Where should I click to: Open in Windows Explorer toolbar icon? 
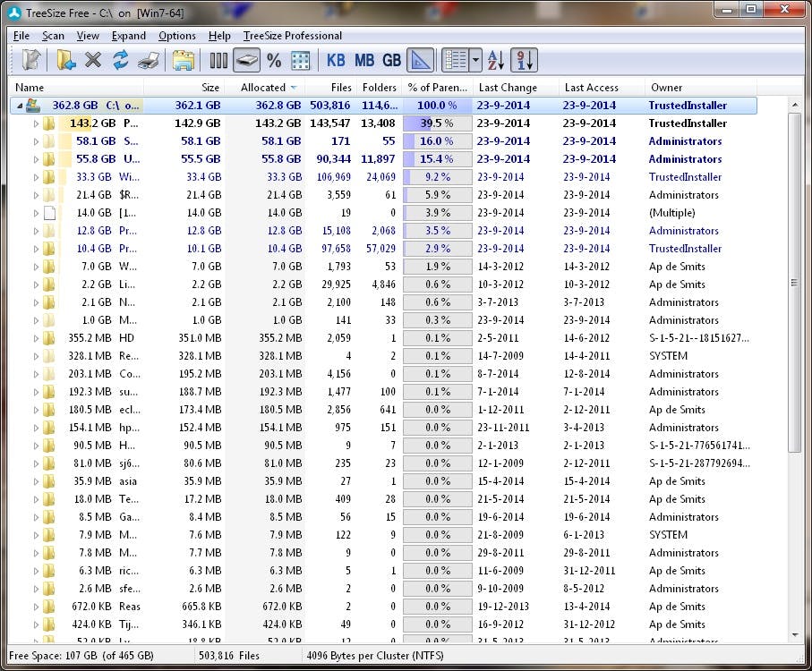pyautogui.click(x=184, y=60)
